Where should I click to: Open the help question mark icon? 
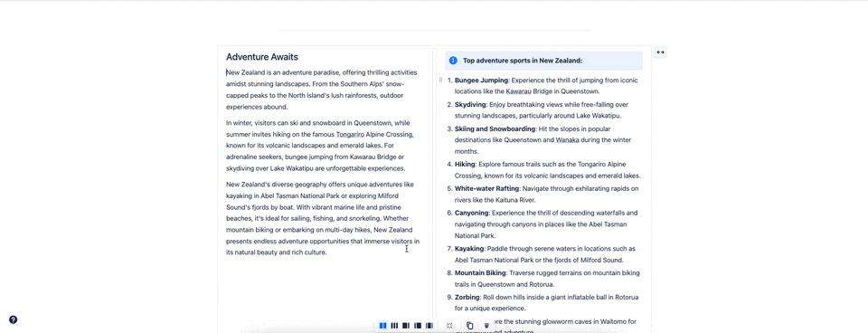(14, 319)
